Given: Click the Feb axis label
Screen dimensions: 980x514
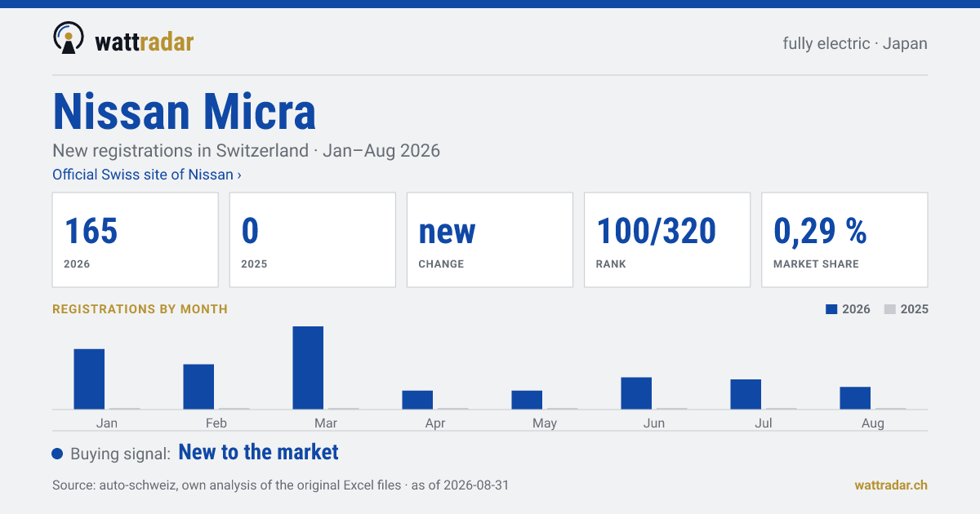Looking at the screenshot, I should (x=216, y=423).
